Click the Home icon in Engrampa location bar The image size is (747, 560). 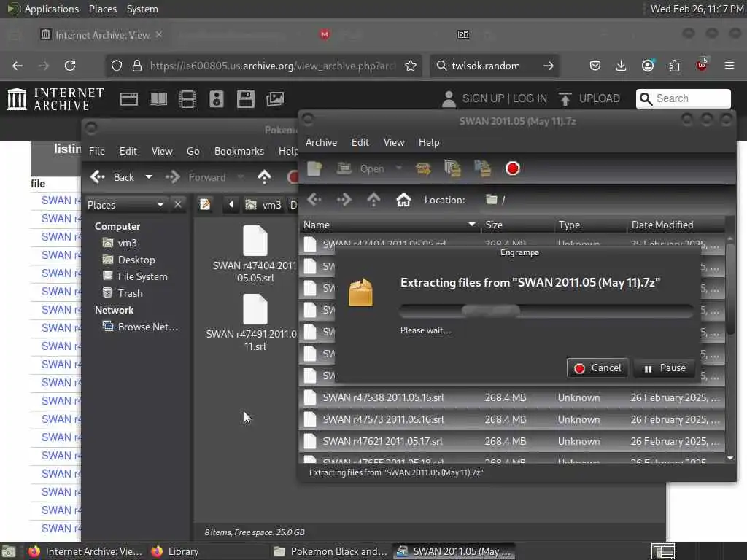point(403,200)
